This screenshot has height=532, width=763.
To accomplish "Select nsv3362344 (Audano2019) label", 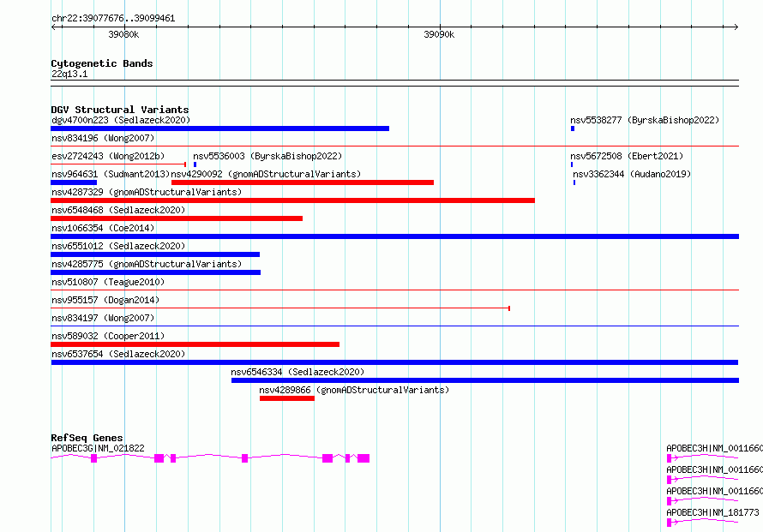I will point(632,174).
